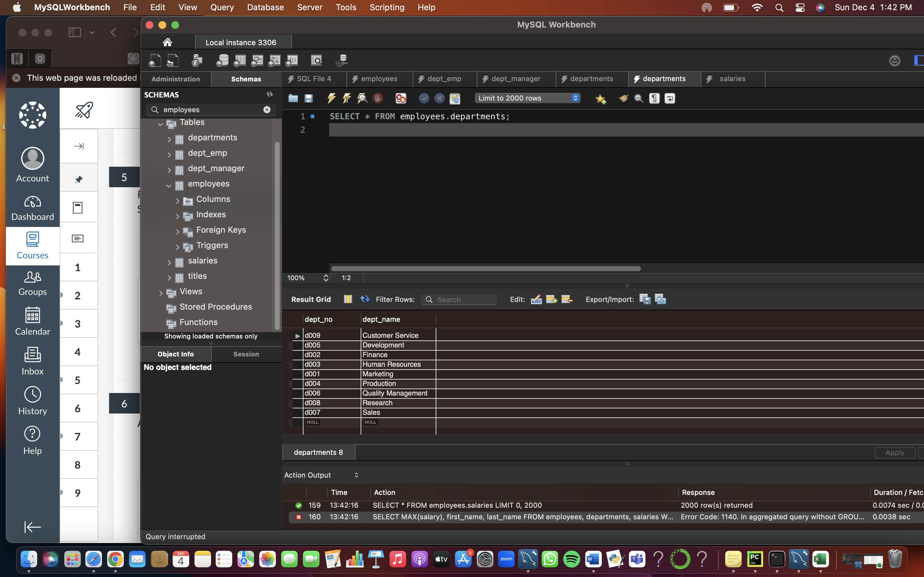Toggle Limit Rows with the stop-sign limit icon
This screenshot has width=924, height=577.
(400, 98)
